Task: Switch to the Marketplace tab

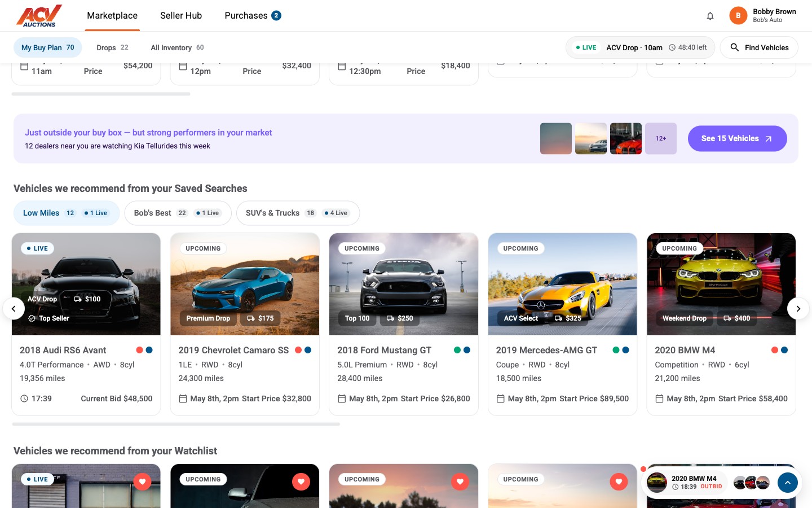Action: point(112,16)
